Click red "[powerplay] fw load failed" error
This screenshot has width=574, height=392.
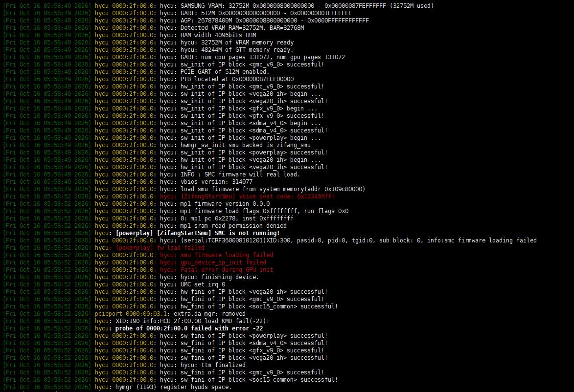(160, 247)
